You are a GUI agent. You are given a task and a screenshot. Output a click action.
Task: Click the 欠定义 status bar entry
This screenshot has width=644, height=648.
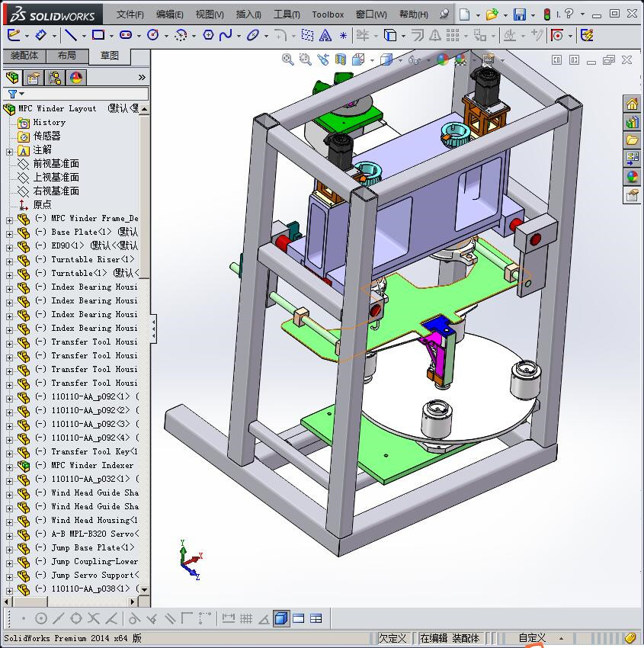tap(392, 638)
